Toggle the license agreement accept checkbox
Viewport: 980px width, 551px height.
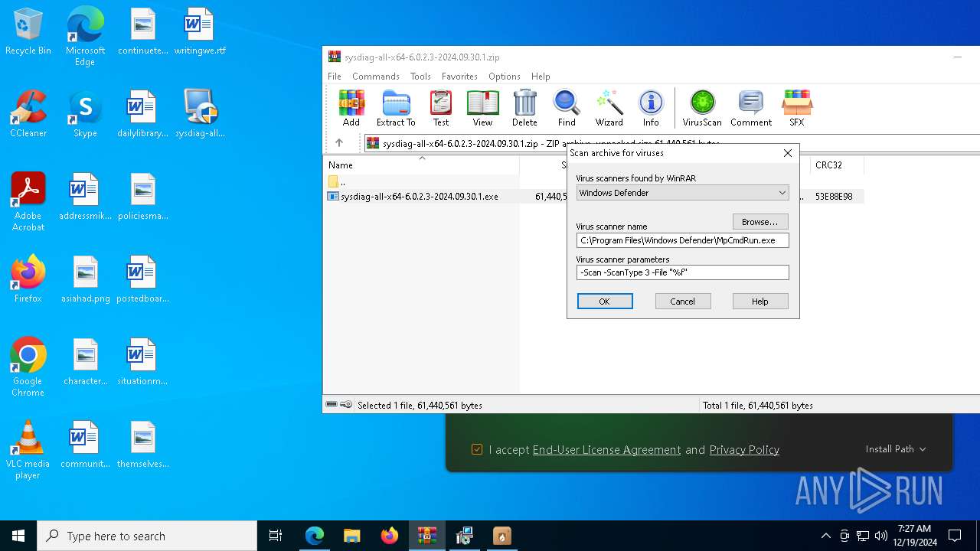click(x=477, y=450)
